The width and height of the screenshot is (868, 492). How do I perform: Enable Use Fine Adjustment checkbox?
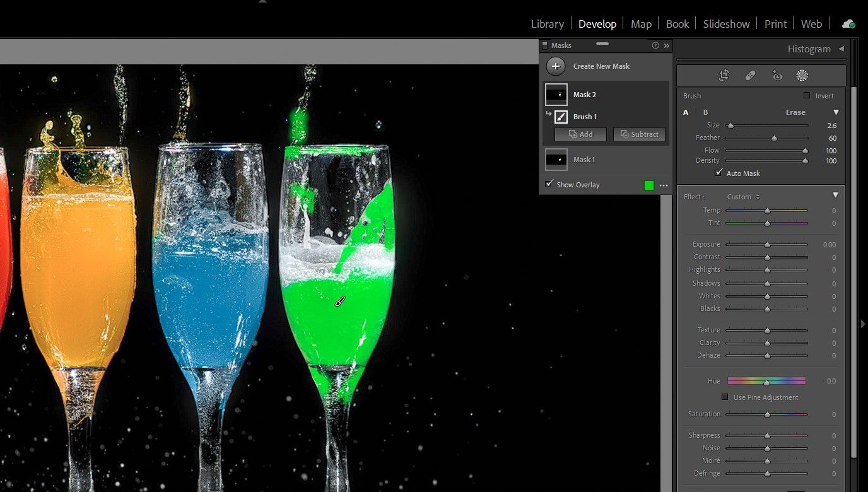click(725, 397)
